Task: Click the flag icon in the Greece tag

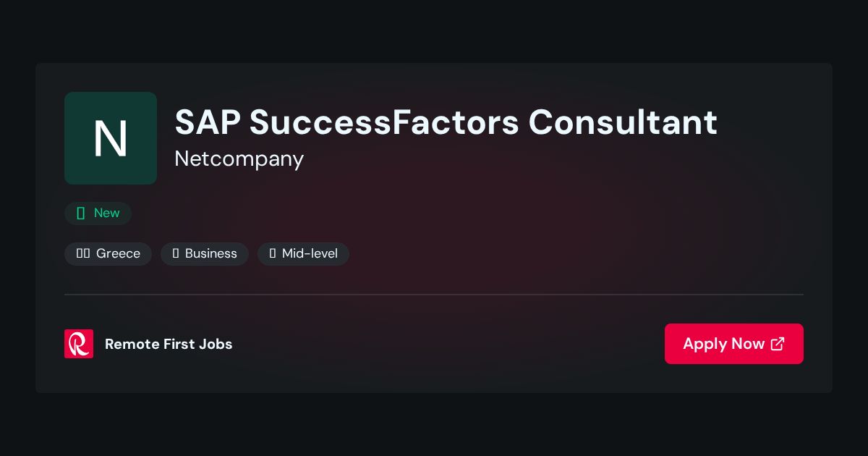Action: [x=83, y=254]
